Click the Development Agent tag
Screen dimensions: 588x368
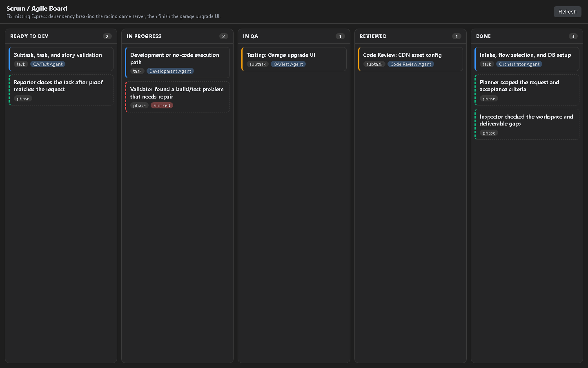pyautogui.click(x=170, y=71)
